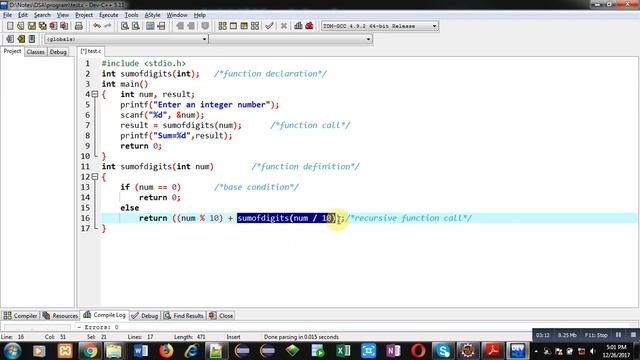Pause the screen recorder overlay
This screenshot has height=360, width=640.
[618, 335]
